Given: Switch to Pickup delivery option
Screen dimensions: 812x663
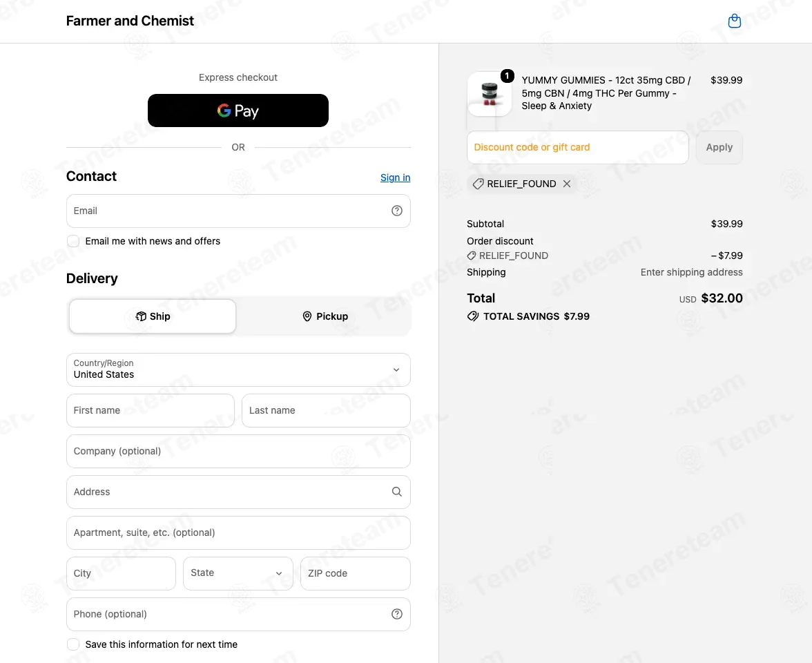Looking at the screenshot, I should [x=325, y=316].
